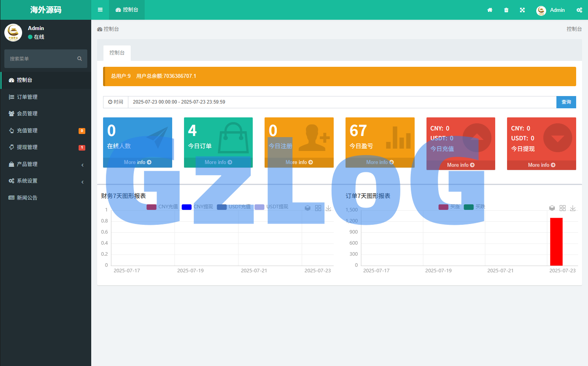Image resolution: width=588 pixels, height=366 pixels.
Task: Open 控制台 in the sidebar
Action: tap(46, 80)
